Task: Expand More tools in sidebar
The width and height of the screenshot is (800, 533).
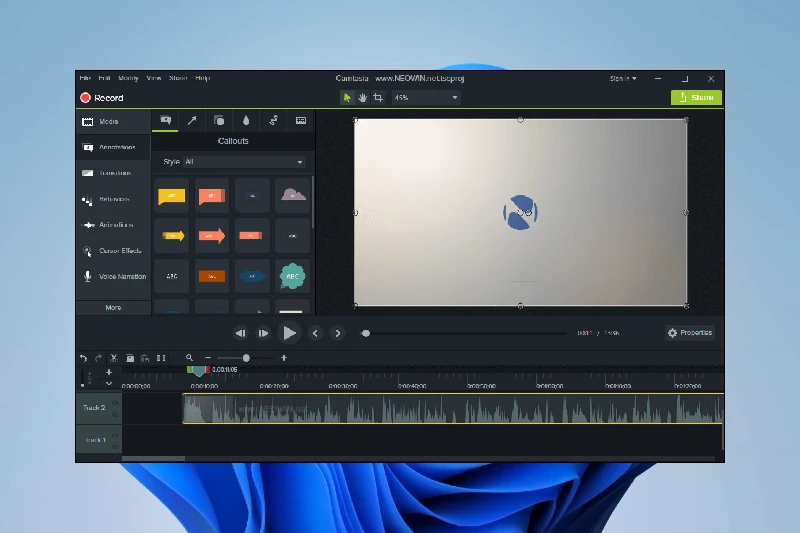Action: point(113,308)
